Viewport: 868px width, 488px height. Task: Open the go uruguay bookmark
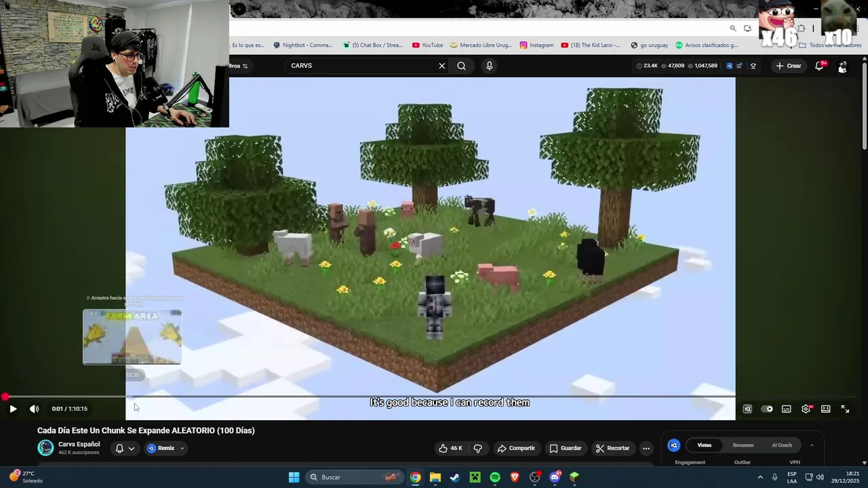pyautogui.click(x=650, y=45)
